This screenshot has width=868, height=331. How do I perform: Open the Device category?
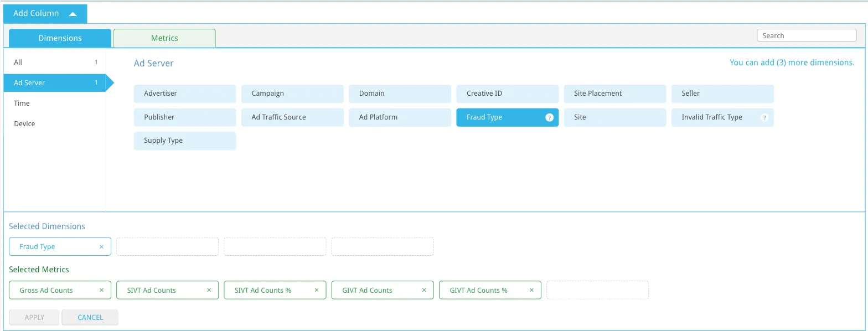pos(54,124)
